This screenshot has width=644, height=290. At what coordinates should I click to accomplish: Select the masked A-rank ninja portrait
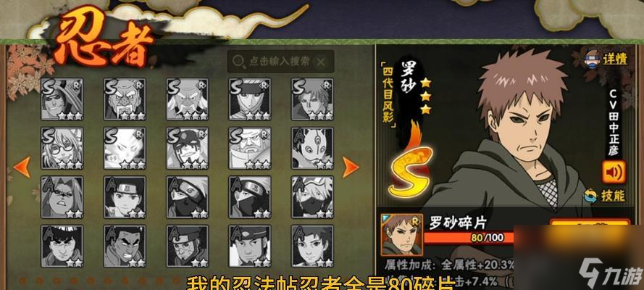tap(312, 149)
